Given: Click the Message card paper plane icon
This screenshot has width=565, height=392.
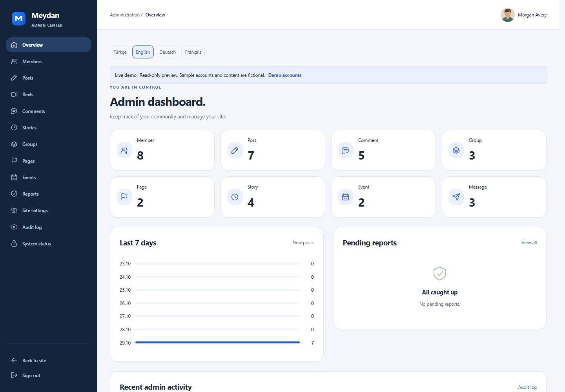Looking at the screenshot, I should tap(456, 197).
